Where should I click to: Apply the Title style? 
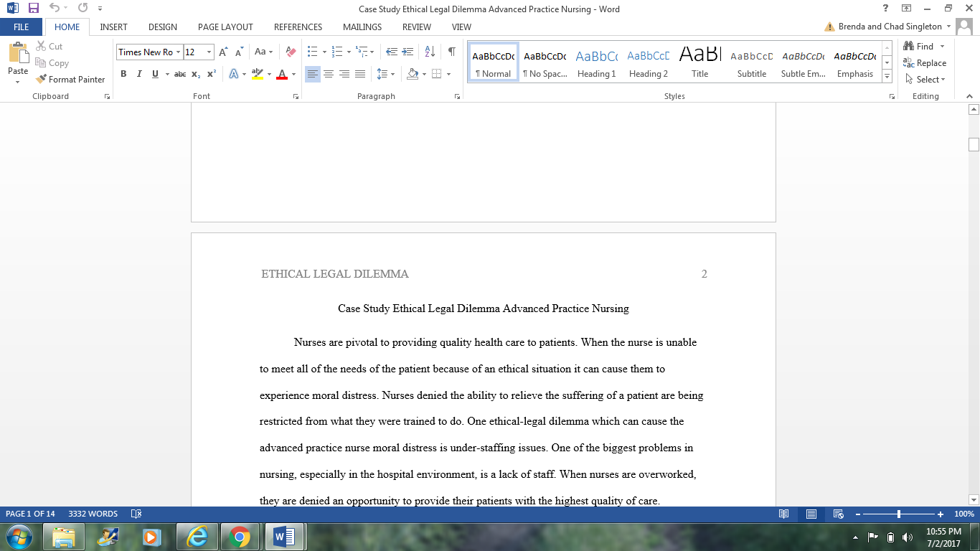pyautogui.click(x=700, y=63)
